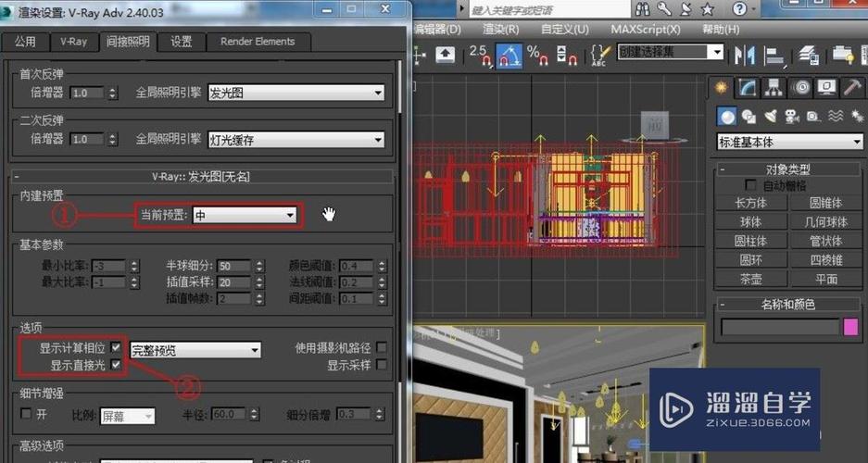The image size is (868, 463).
Task: Click the 半球细分 value field
Action: 234,266
